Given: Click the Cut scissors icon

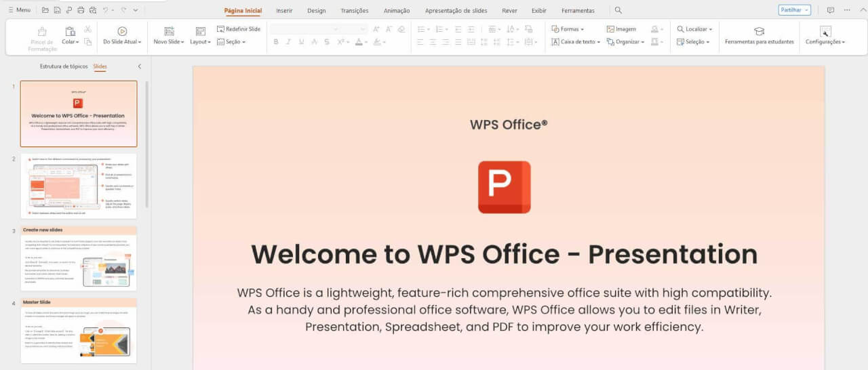Looking at the screenshot, I should coord(87,29).
